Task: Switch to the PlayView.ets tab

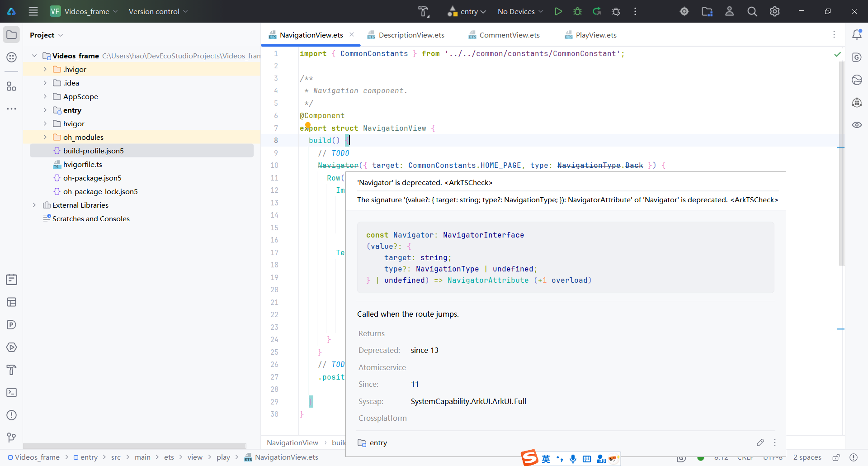Action: [x=595, y=35]
